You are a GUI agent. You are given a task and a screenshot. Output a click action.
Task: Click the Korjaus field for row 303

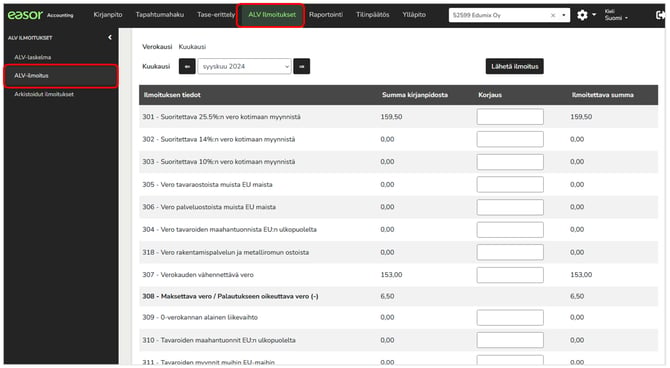coord(510,162)
